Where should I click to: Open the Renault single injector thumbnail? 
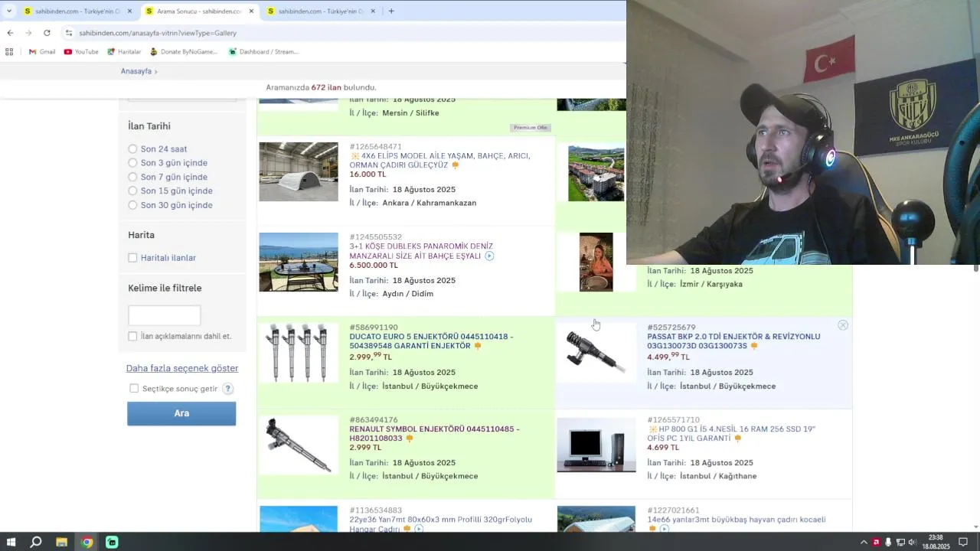click(299, 444)
